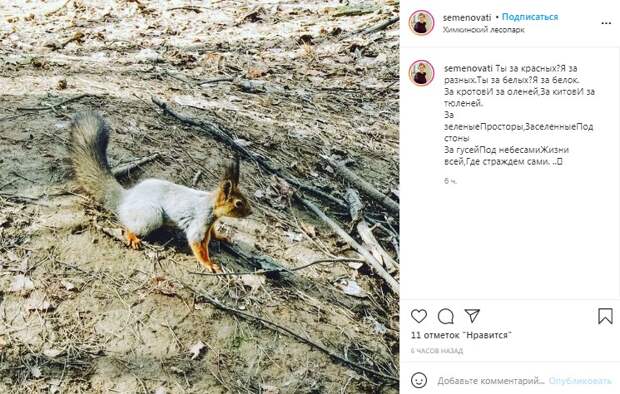This screenshot has width=620, height=394.
Task: Open semenovati profile avatar in the header
Action: tap(422, 23)
